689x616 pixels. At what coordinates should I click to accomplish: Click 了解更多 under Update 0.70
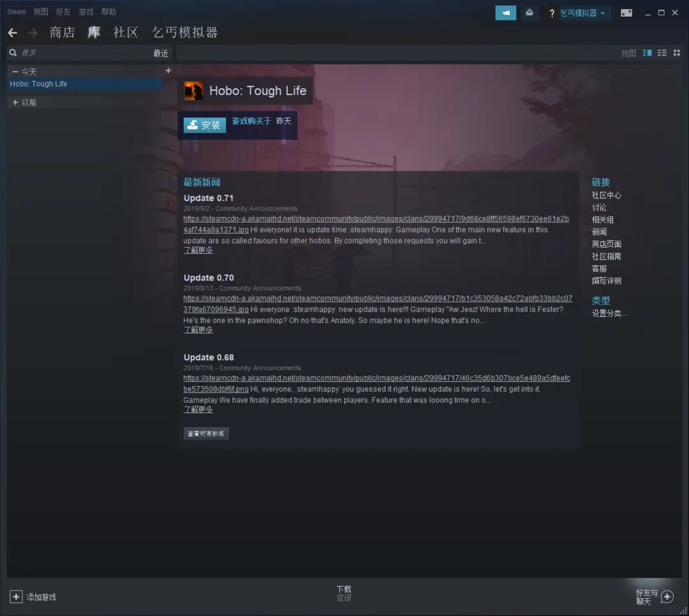(x=198, y=330)
